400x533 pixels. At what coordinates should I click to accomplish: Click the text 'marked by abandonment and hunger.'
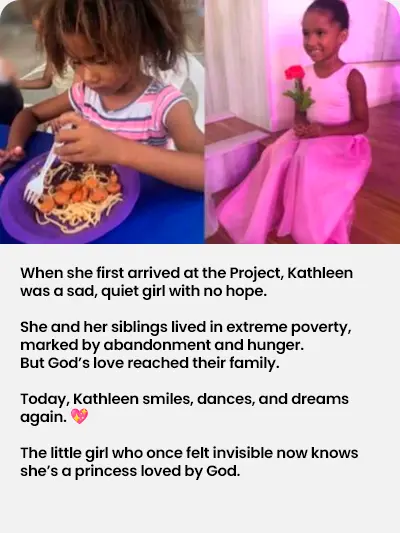pos(162,345)
